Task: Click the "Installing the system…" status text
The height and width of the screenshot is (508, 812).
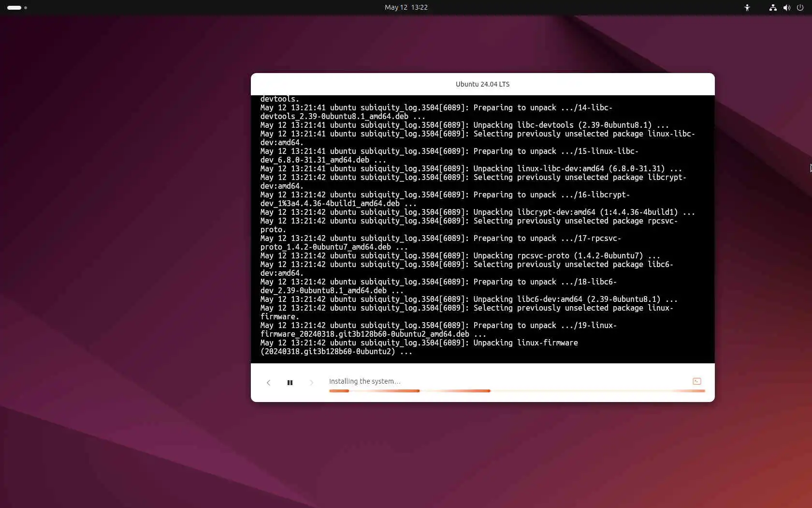Action: [x=365, y=381]
